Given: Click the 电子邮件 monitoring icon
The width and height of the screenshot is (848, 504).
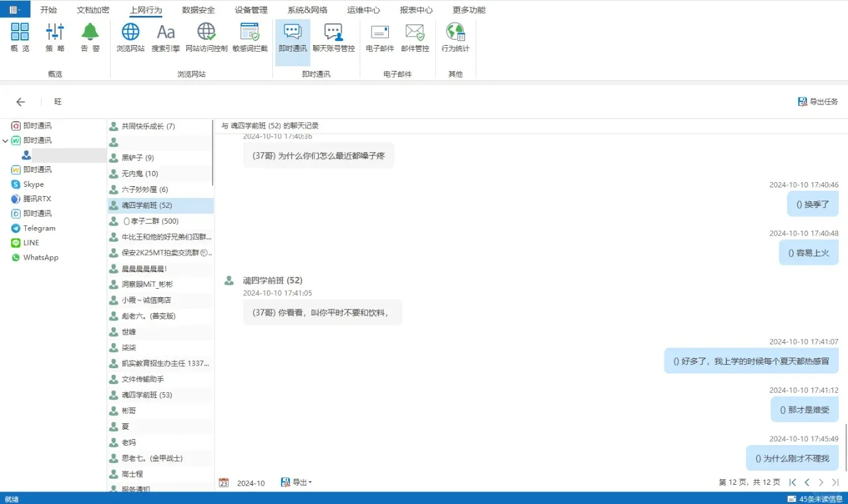Looking at the screenshot, I should 379,38.
